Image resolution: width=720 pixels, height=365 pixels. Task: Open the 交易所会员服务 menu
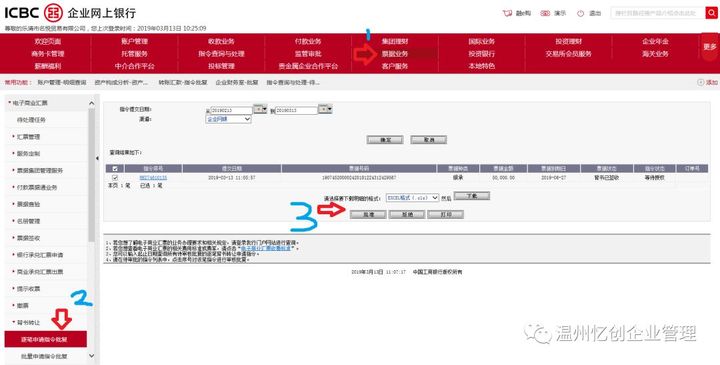568,54
